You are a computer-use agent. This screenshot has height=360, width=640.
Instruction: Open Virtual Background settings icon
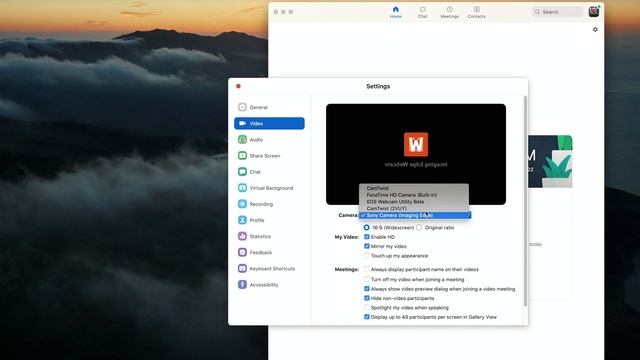pos(242,188)
